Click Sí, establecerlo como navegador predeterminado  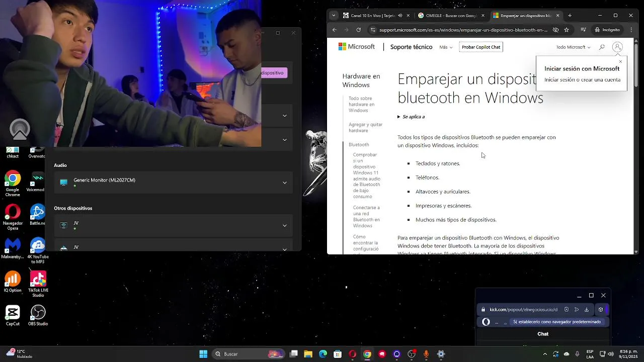tap(556, 322)
